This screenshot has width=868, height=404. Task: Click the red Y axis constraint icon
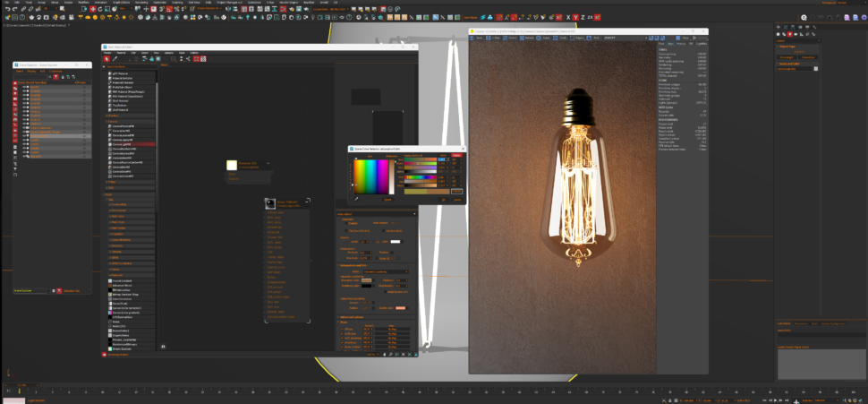(x=575, y=17)
